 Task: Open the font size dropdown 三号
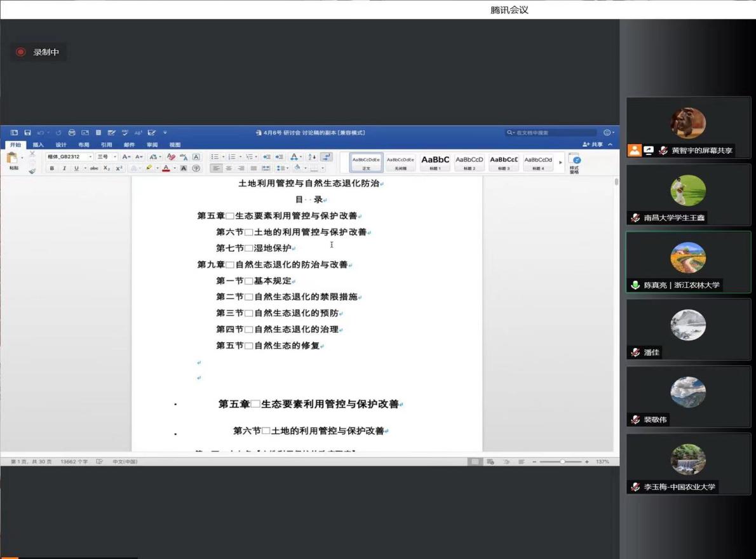click(106, 157)
